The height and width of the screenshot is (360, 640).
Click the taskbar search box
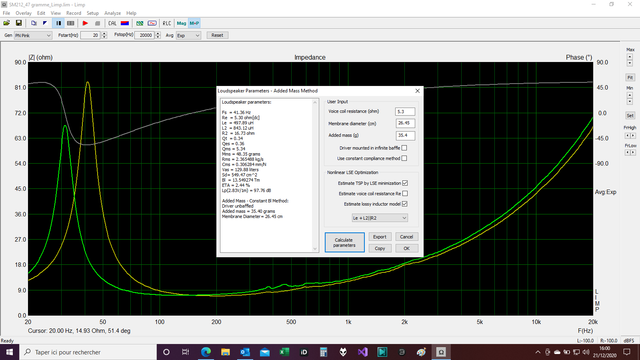pos(88,352)
